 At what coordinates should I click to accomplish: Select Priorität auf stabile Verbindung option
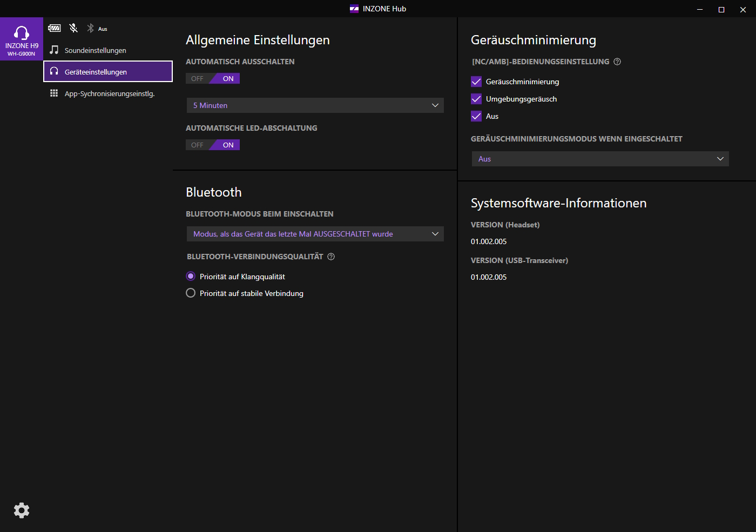(191, 293)
